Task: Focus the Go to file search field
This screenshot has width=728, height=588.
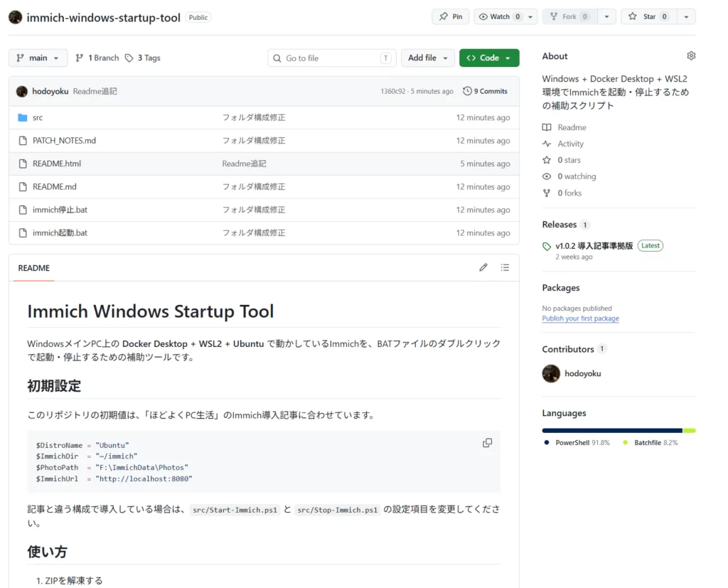Action: point(332,58)
